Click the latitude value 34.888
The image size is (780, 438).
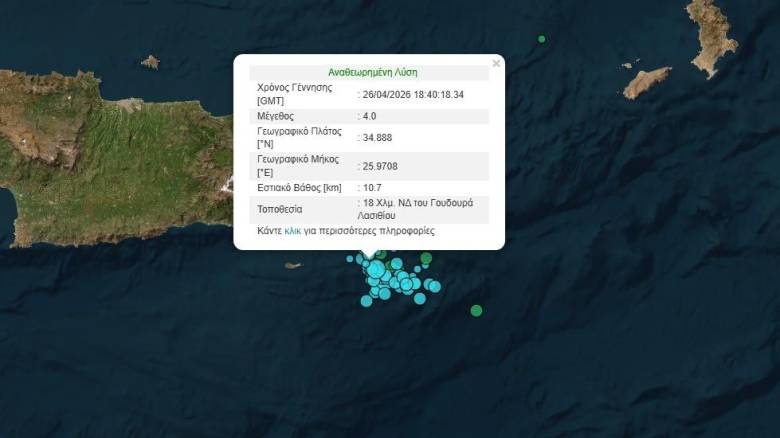coord(378,137)
